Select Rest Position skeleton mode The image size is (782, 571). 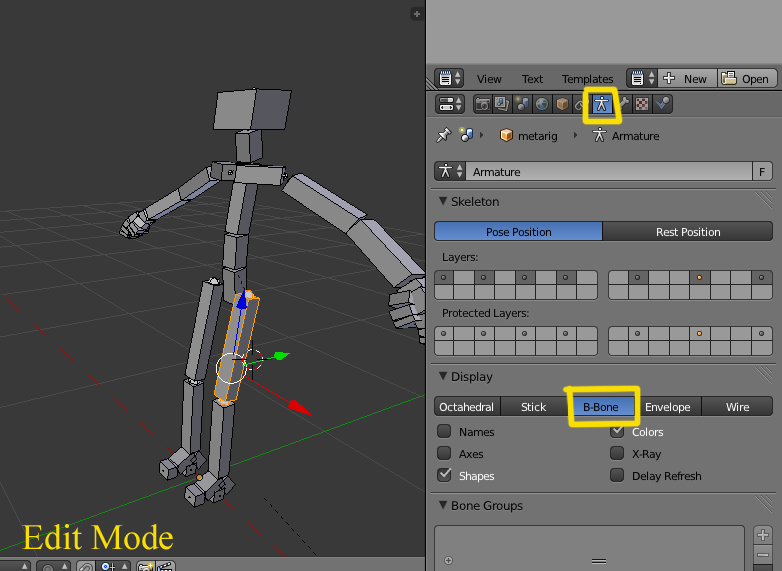coord(688,232)
